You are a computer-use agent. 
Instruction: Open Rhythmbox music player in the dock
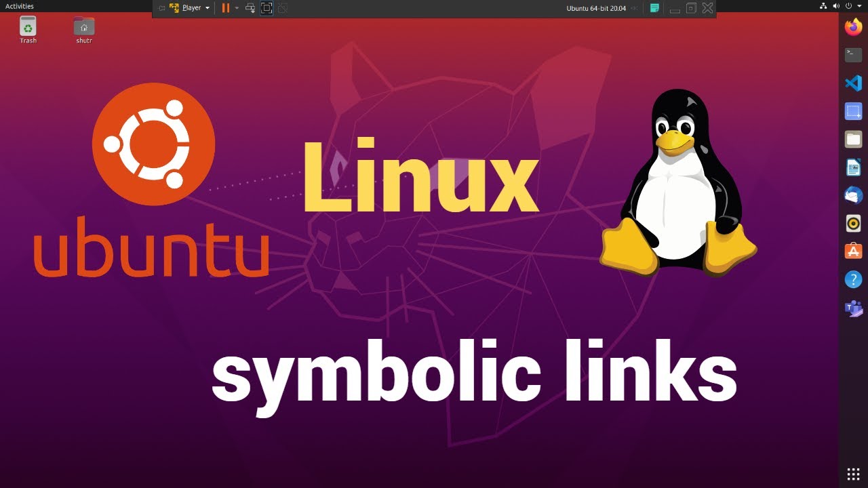point(853,222)
